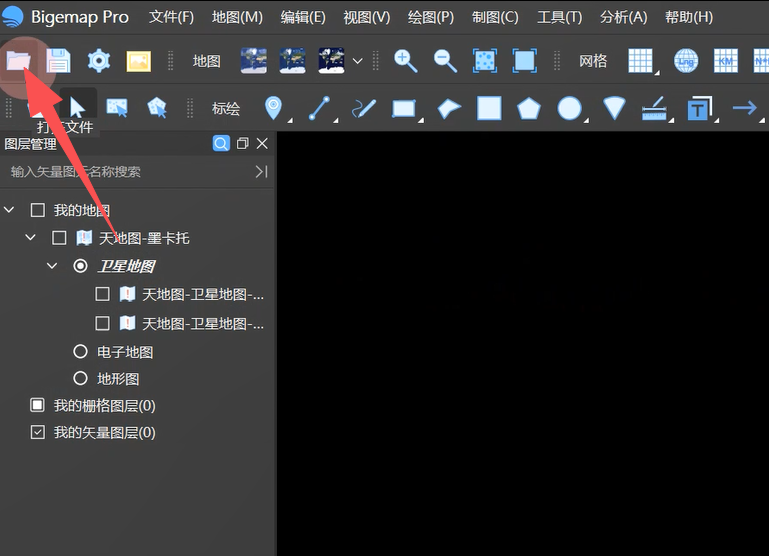Select the first map thumbnail icon
The height and width of the screenshot is (556, 769).
(254, 61)
